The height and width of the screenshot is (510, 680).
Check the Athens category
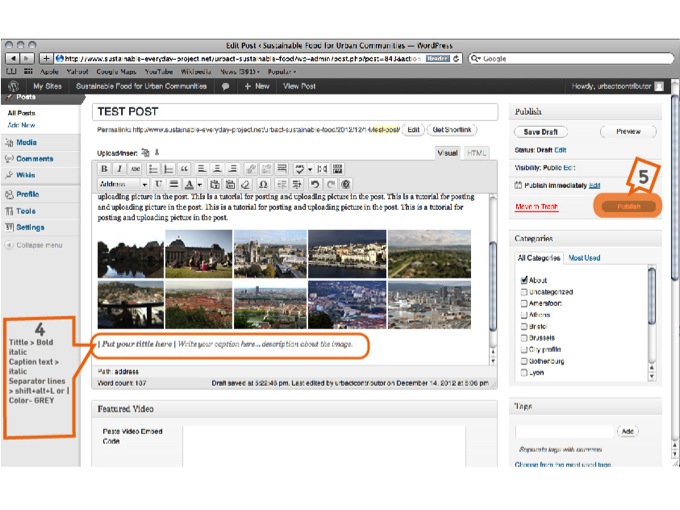tap(524, 315)
